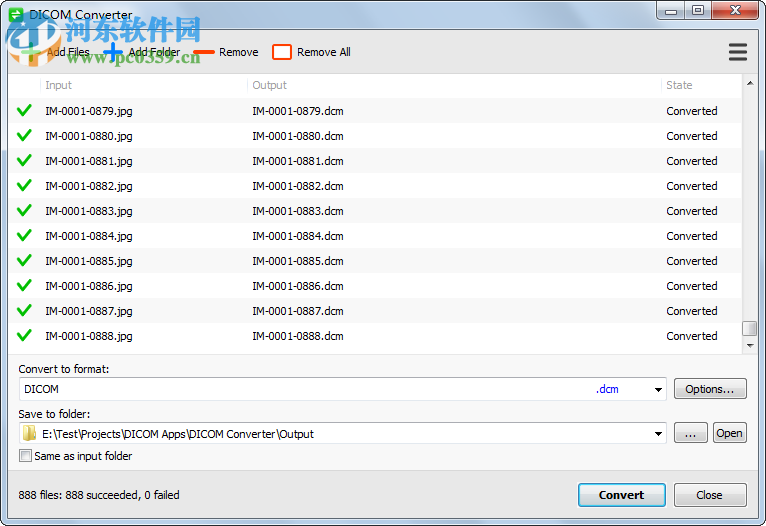Expand the Save to folder dropdown arrow
Viewport: 766px width, 526px height.
658,434
